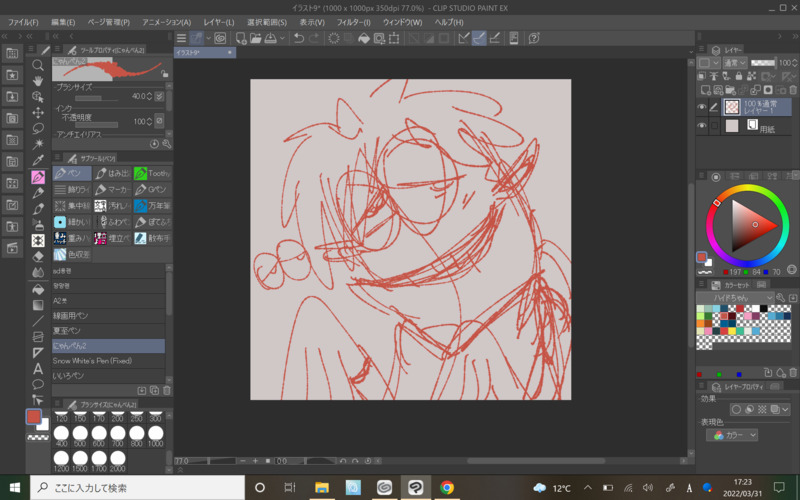Click the Undo arrow in the command bar
The width and height of the screenshot is (800, 500).
(x=299, y=38)
